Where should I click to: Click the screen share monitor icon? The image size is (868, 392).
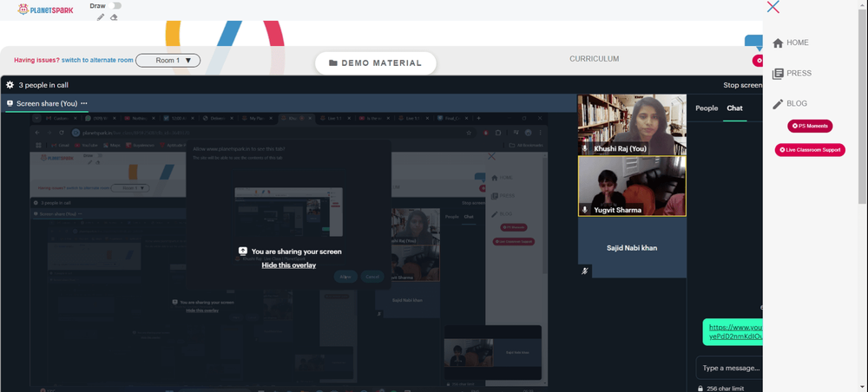10,103
